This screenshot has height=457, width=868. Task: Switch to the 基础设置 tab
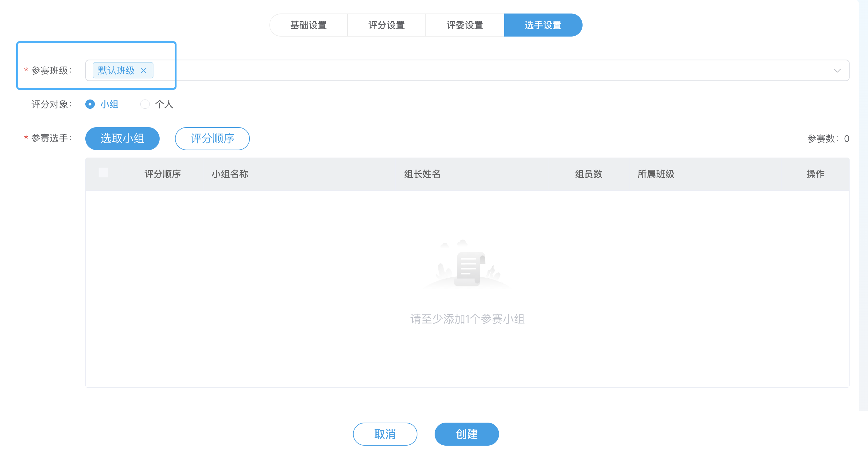308,25
